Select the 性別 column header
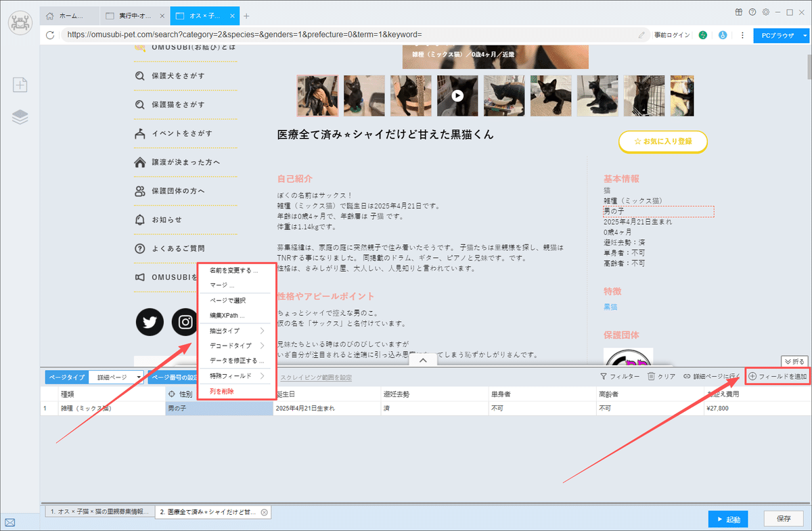Screen dimensions: 812x531 (219, 394)
